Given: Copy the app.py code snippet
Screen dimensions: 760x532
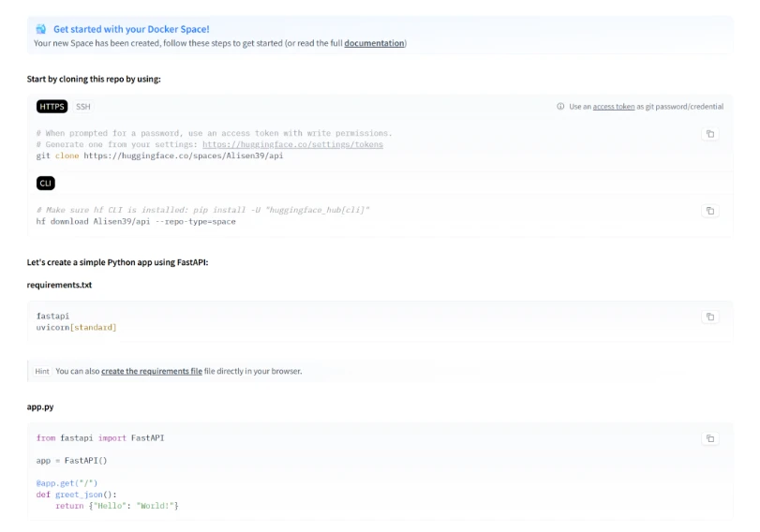Looking at the screenshot, I should tap(709, 438).
